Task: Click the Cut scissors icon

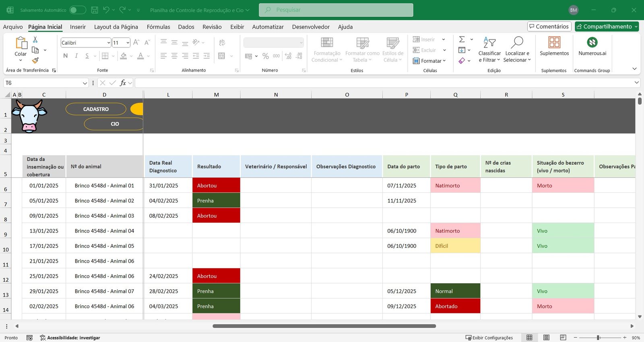Action: 35,39
